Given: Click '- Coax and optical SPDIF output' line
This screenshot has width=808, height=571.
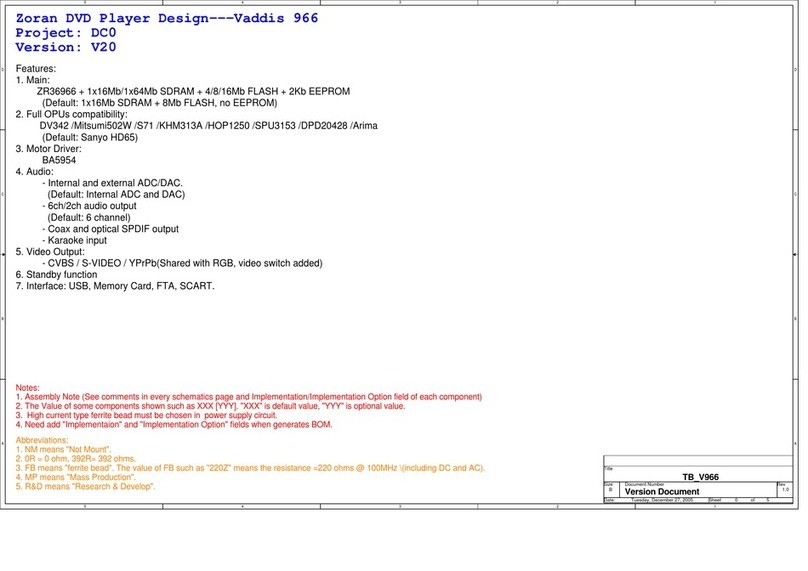Looking at the screenshot, I should pyautogui.click(x=110, y=229).
